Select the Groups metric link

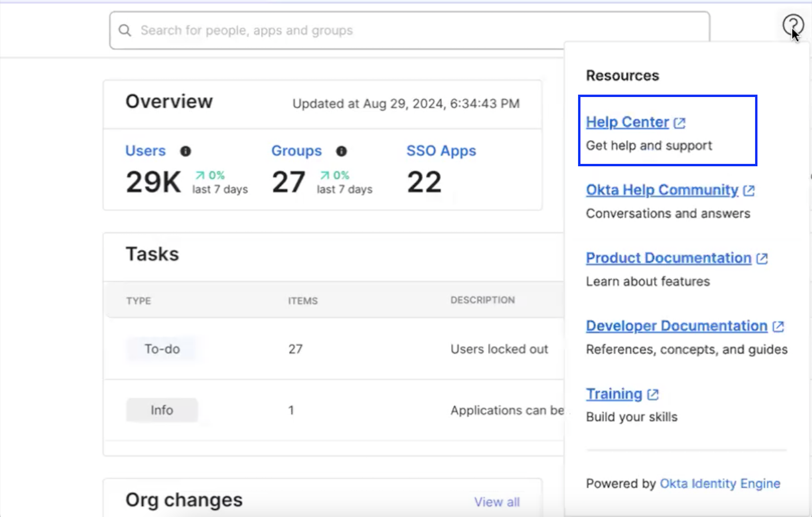click(x=296, y=151)
